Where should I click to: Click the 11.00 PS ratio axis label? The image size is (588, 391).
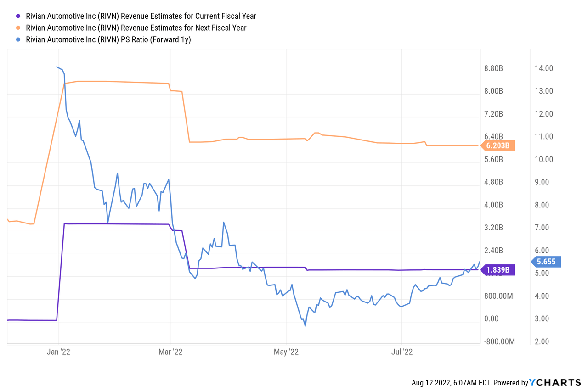coord(543,137)
